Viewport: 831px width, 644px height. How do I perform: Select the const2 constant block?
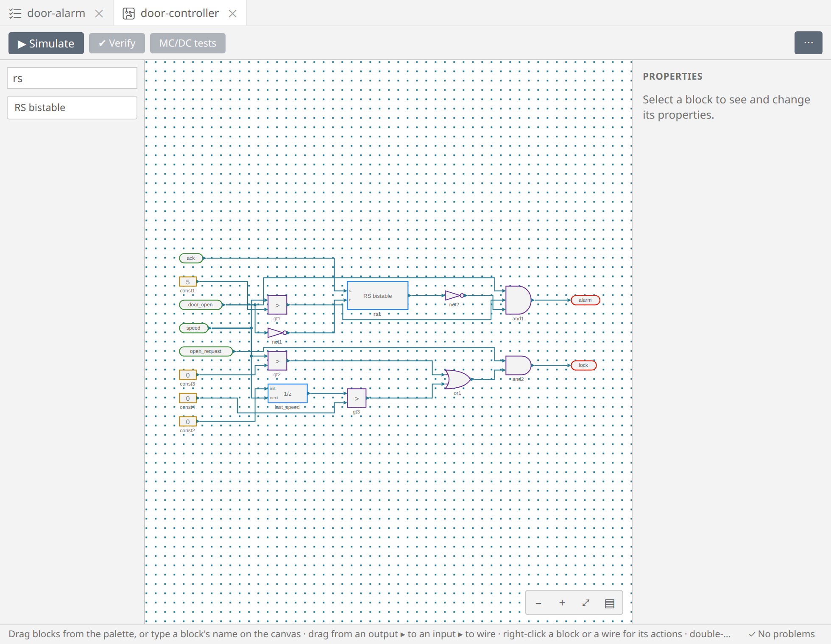pos(188,422)
